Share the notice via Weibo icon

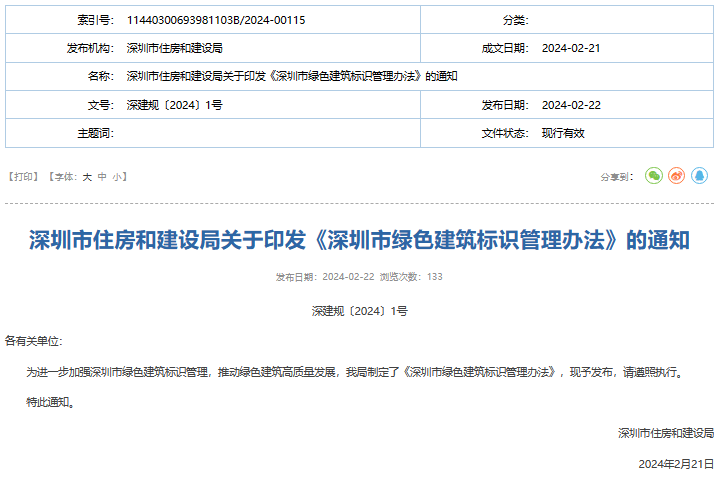(x=676, y=176)
